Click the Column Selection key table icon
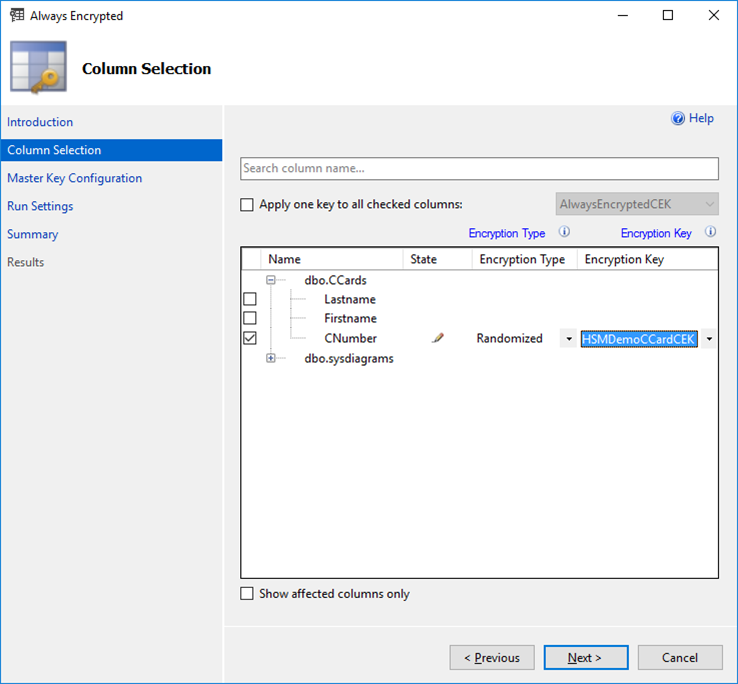 coord(38,68)
